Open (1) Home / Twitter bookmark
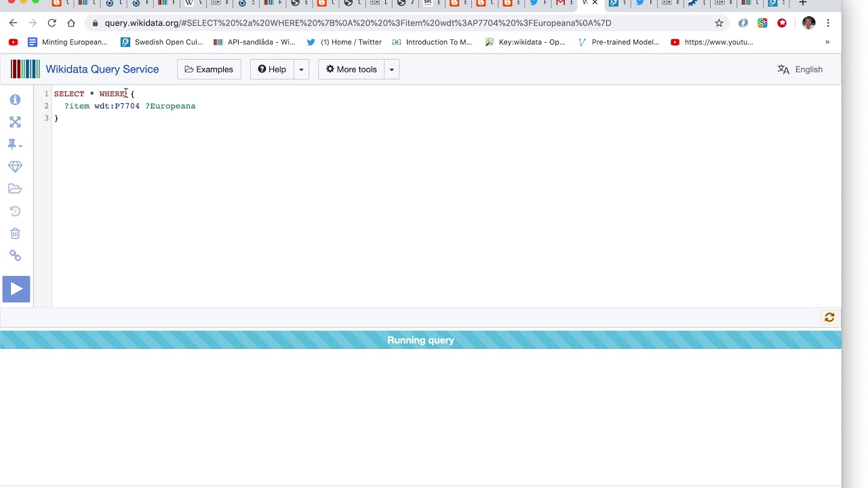The width and height of the screenshot is (868, 488). click(x=344, y=42)
